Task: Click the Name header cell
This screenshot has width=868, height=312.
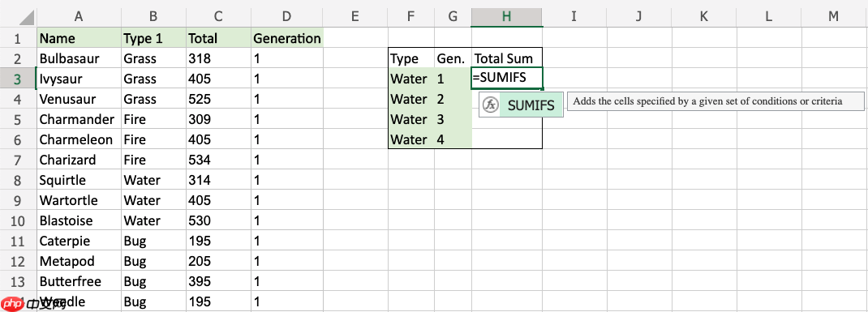Action: click(x=79, y=38)
